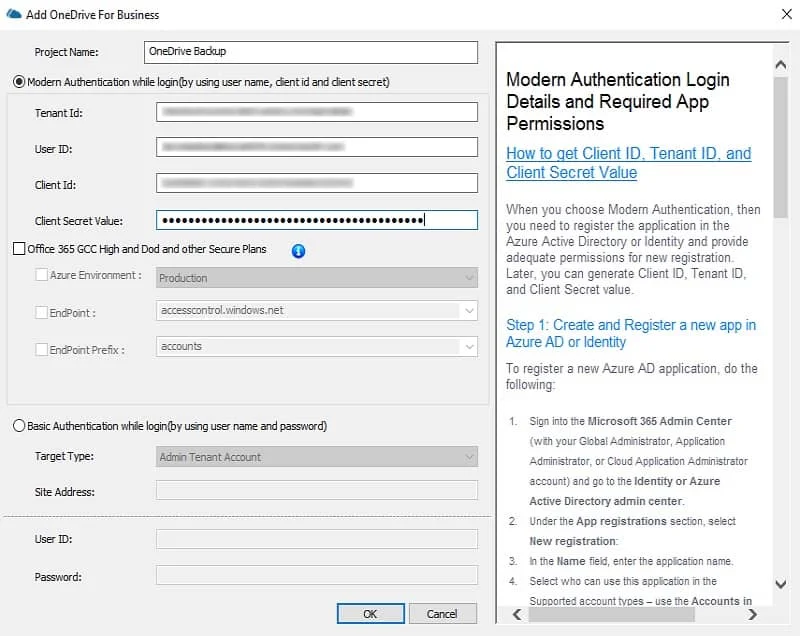
Task: Click the OneDrive cloud icon in title bar
Action: click(13, 14)
